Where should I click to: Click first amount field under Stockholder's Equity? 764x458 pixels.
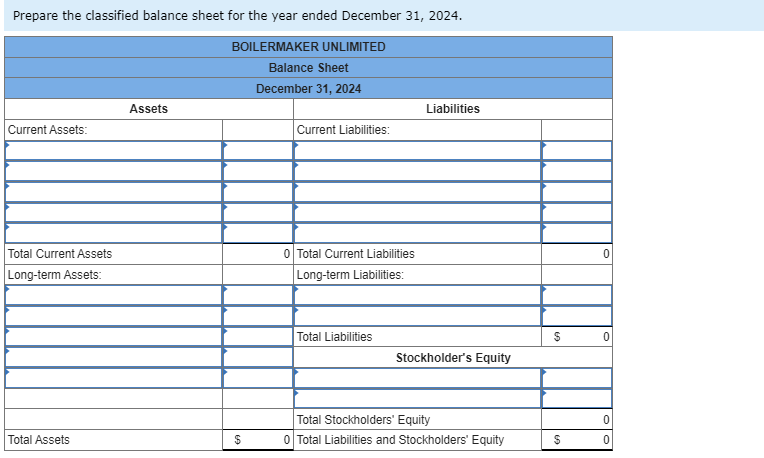coord(577,378)
